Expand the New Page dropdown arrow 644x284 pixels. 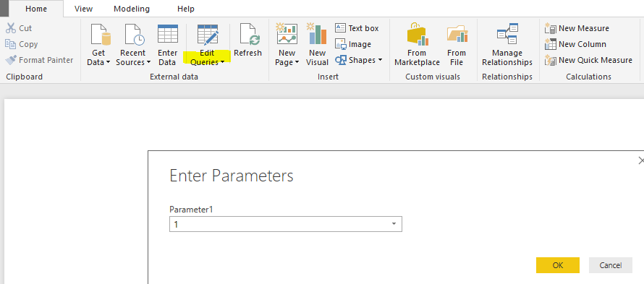(297, 63)
